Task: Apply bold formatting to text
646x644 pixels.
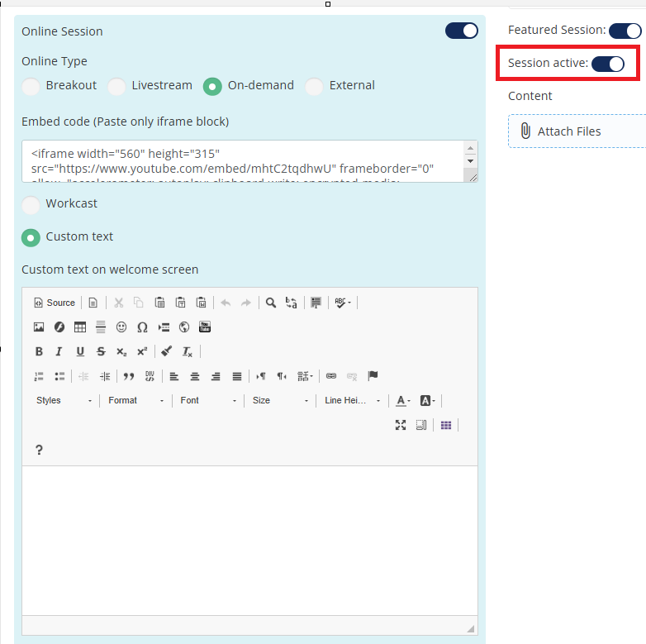Action: (x=39, y=351)
